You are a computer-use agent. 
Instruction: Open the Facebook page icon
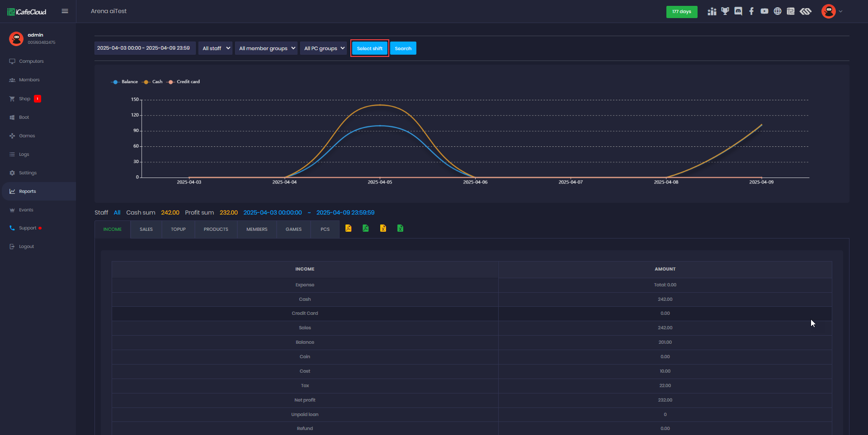pyautogui.click(x=751, y=11)
